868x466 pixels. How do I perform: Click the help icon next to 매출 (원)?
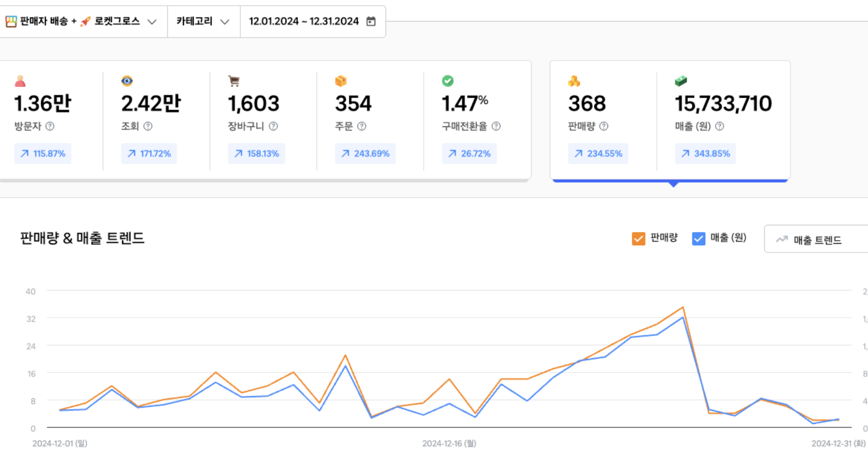click(x=720, y=126)
